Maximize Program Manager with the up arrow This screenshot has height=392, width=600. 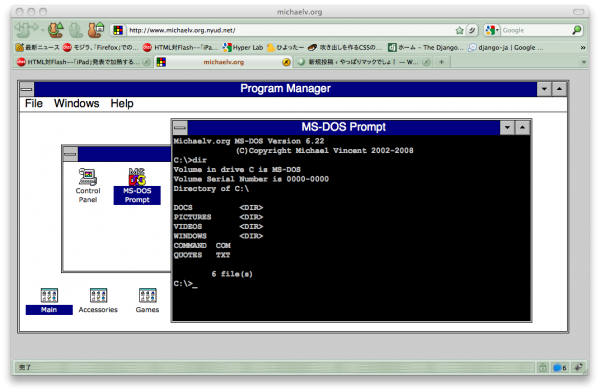(559, 89)
